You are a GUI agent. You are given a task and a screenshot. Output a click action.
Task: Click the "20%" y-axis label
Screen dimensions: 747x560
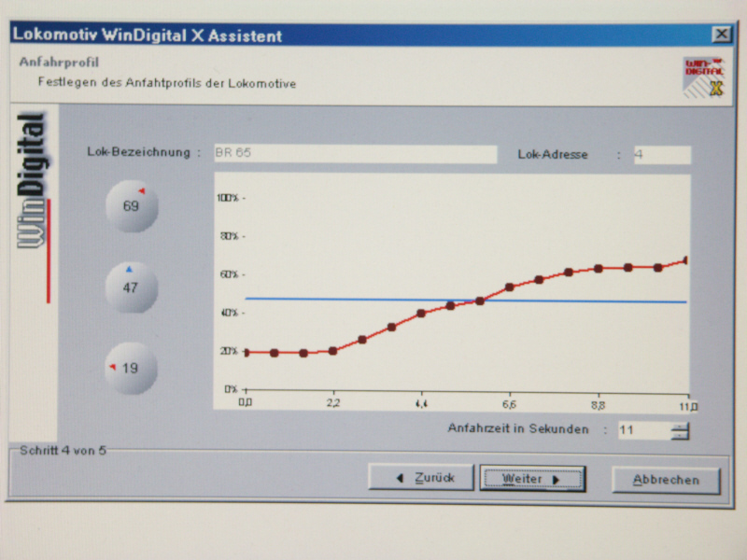[x=229, y=351]
